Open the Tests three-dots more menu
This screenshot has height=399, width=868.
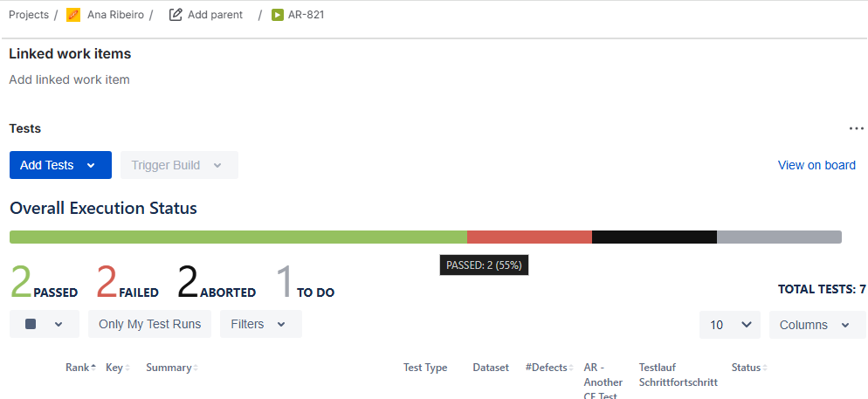[x=856, y=129]
